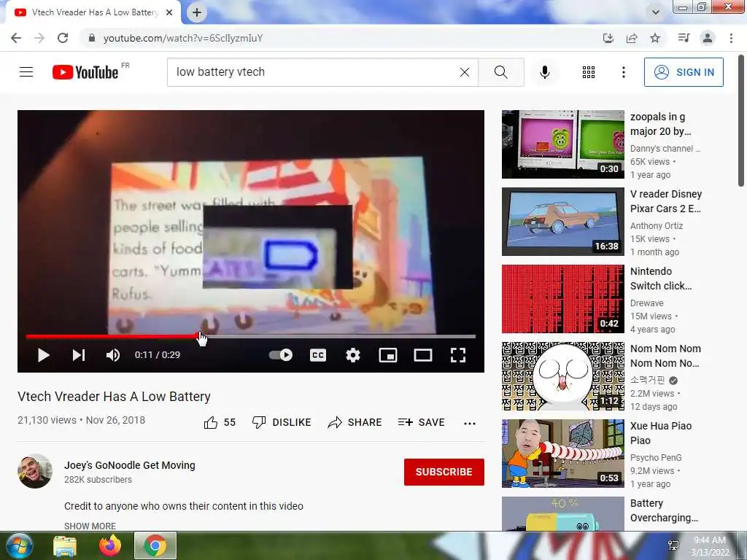Viewport: 747px width, 560px height.
Task: Open Chrome media controls icon
Action: click(684, 38)
